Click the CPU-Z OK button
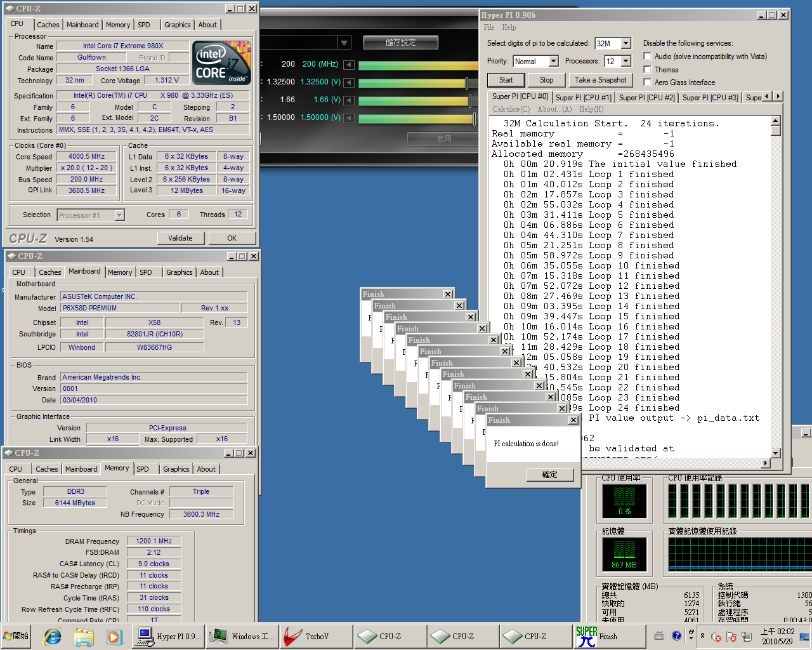The width and height of the screenshot is (812, 650). click(232, 238)
